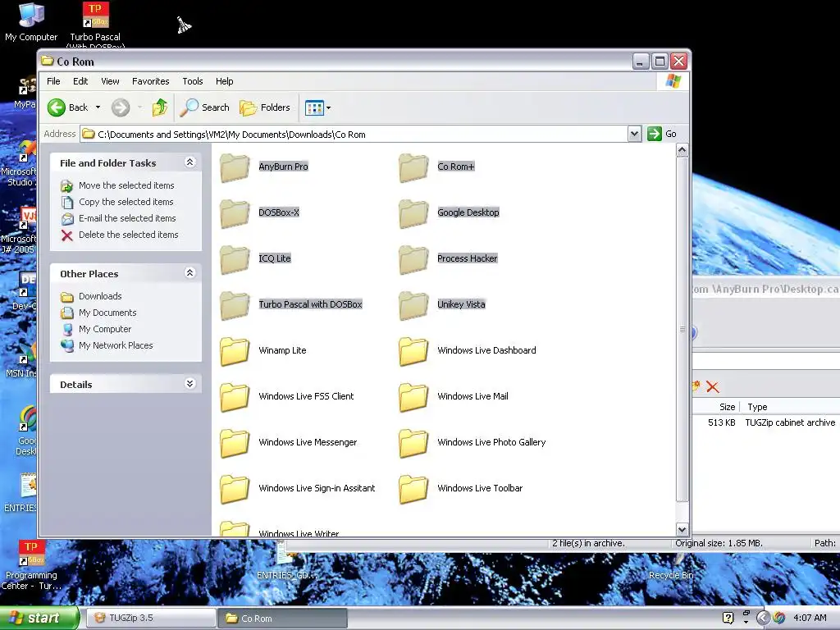Open the AnyBurn Pro folder icon
The image size is (840, 630).
tap(235, 167)
